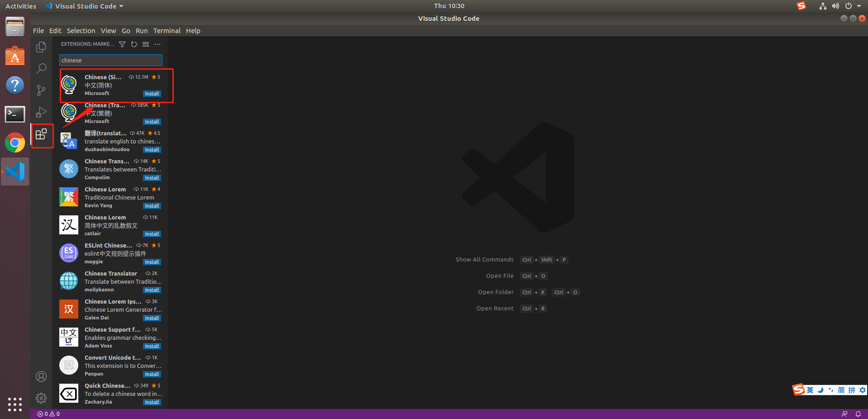Select Chinese Translator extension title
This screenshot has height=419, width=868.
(x=111, y=273)
